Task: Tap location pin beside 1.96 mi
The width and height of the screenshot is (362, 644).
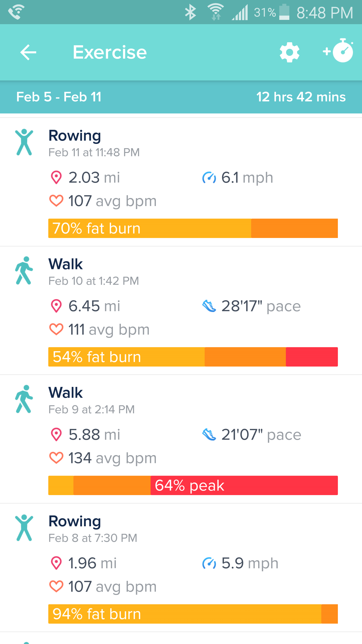Action: pyautogui.click(x=56, y=563)
